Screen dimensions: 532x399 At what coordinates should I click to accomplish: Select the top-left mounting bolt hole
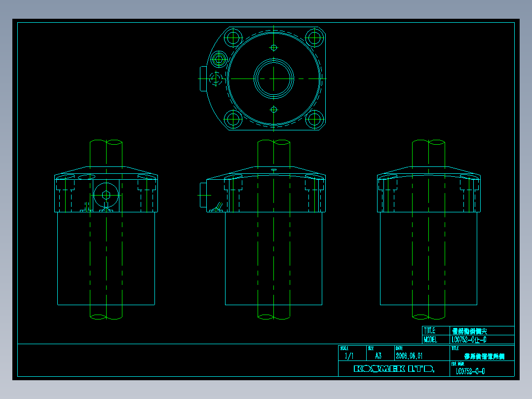[x=233, y=38]
